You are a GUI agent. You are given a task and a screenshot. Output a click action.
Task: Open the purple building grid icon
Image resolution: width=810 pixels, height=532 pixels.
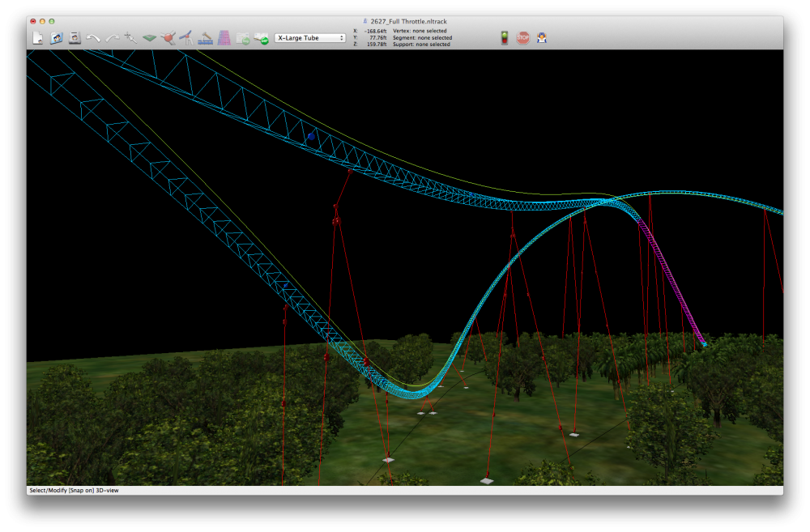[x=224, y=37]
